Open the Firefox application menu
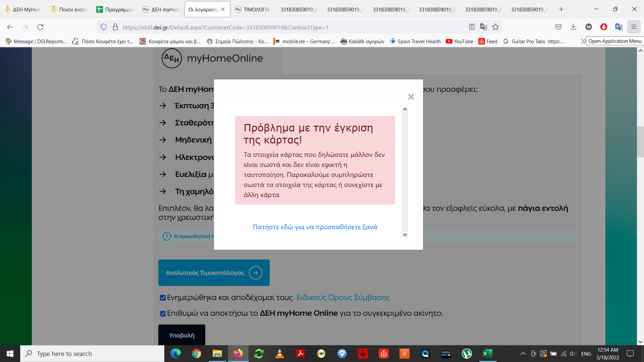This screenshot has width=644, height=362. (634, 27)
